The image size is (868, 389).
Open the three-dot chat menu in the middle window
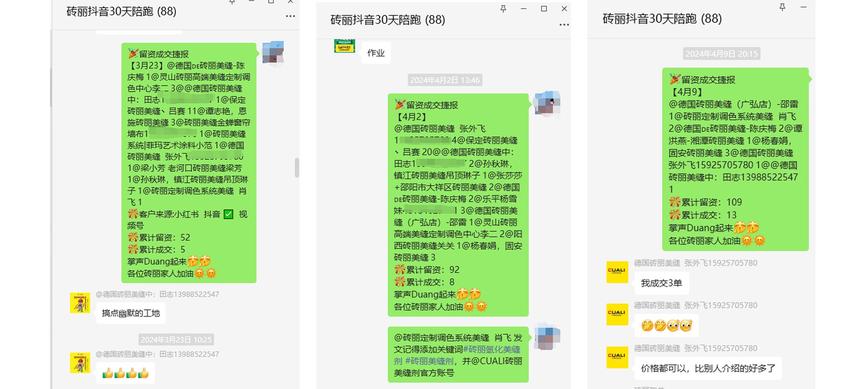564,24
